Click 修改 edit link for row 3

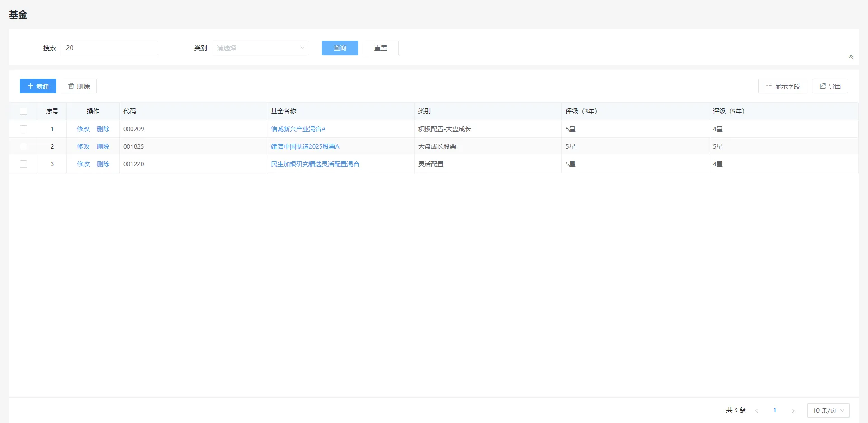pos(83,164)
